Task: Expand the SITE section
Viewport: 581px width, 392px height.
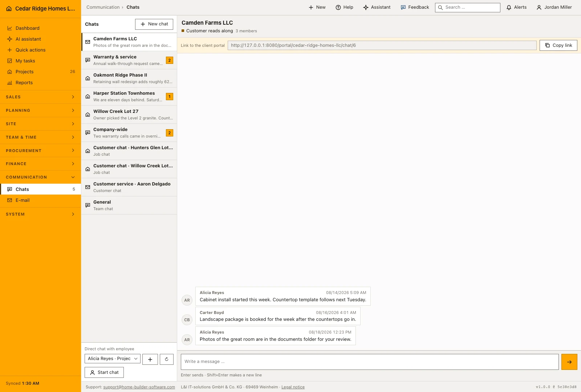Action: tap(40, 124)
